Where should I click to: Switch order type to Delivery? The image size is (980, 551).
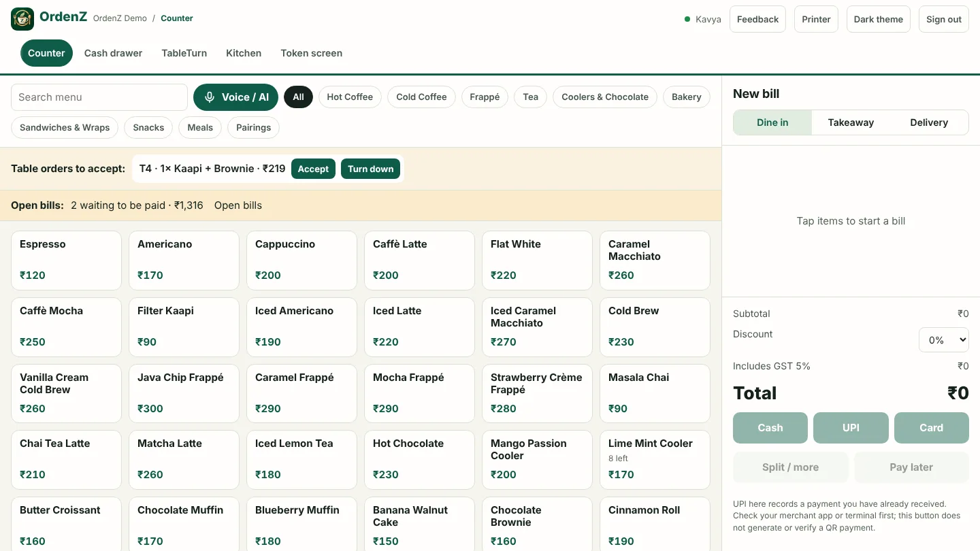(929, 122)
